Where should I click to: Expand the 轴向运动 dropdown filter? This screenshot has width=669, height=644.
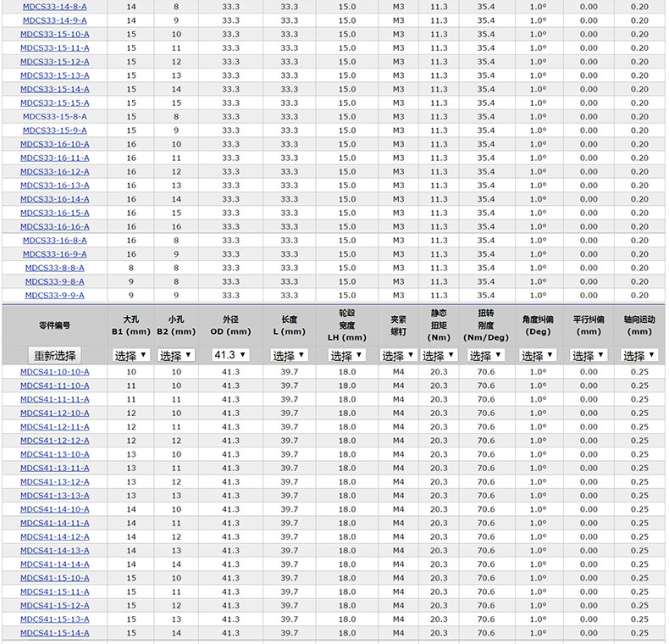pyautogui.click(x=639, y=356)
